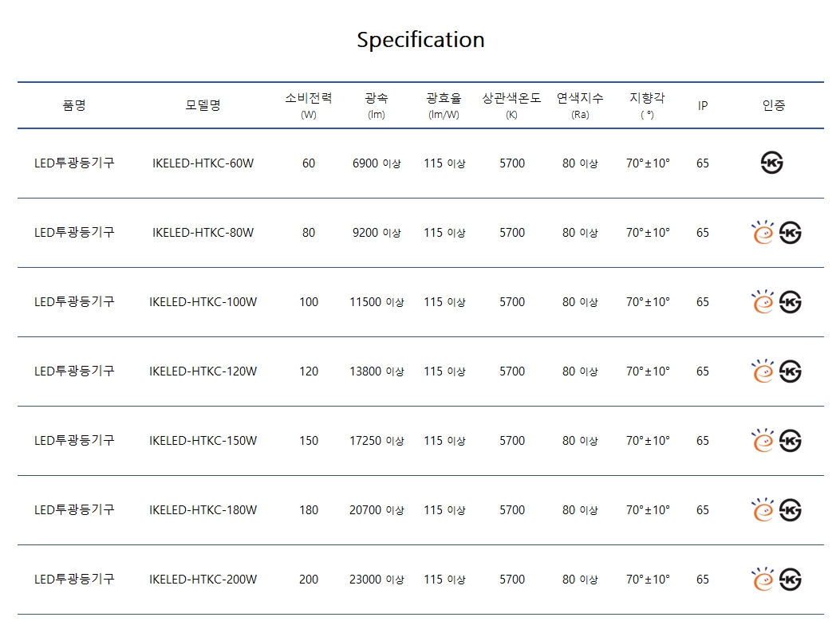The image size is (840, 621).
Task: Click the 상관색온도 (K) column header
Action: tap(512, 105)
